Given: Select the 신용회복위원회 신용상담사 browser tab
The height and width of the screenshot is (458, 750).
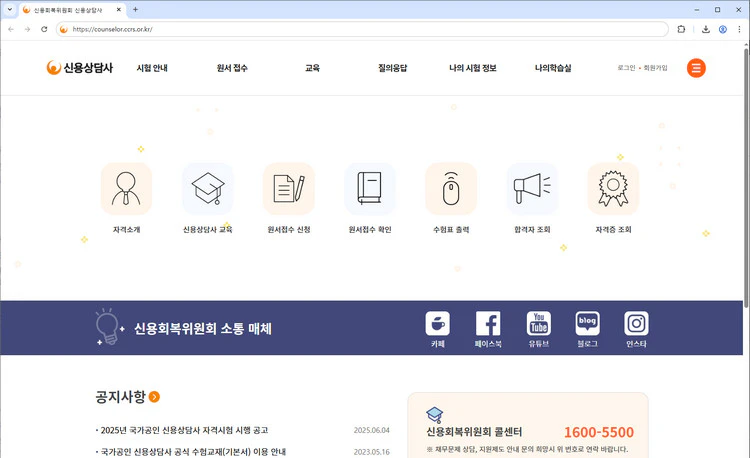Looking at the screenshot, I should point(72,10).
